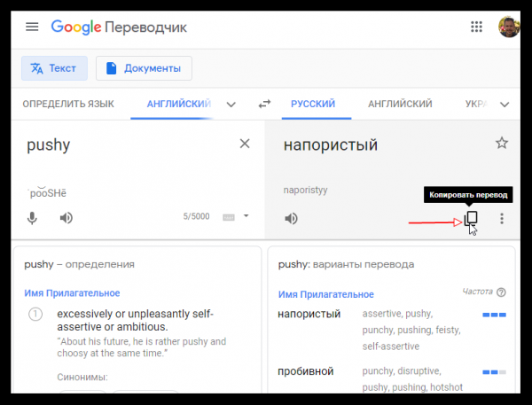
Task: Choose Определить язык source tab
Action: (x=68, y=104)
